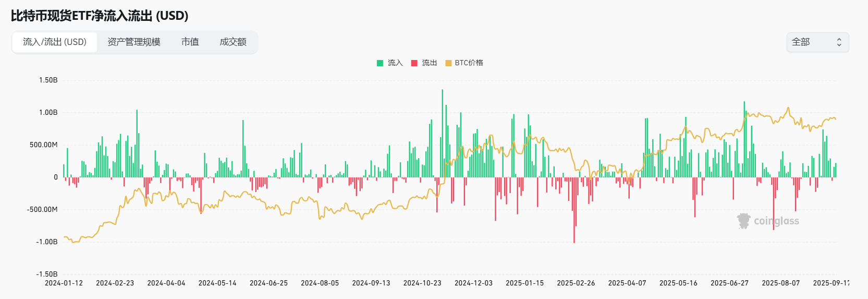The image size is (868, 299).
Task: Click the -1.00B y-axis label
Action: coord(47,242)
